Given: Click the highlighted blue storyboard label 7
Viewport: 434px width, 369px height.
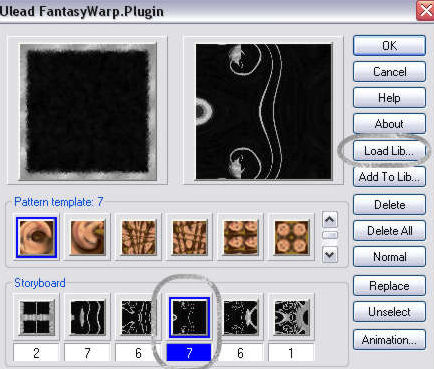Looking at the screenshot, I should 189,353.
